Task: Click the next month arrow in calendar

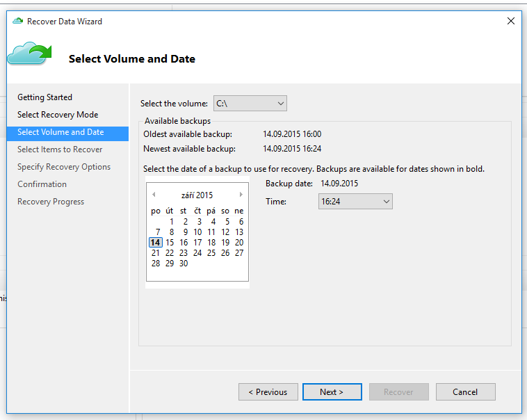Action: [x=241, y=195]
